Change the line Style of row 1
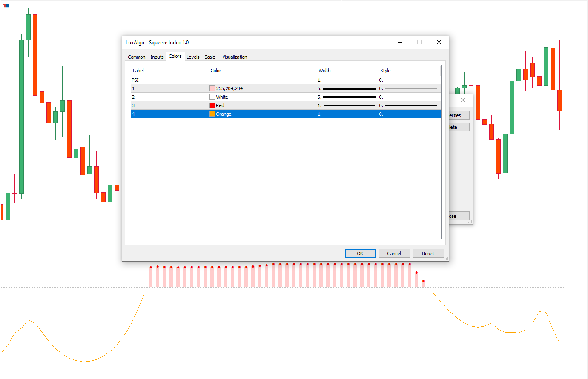 pyautogui.click(x=409, y=88)
